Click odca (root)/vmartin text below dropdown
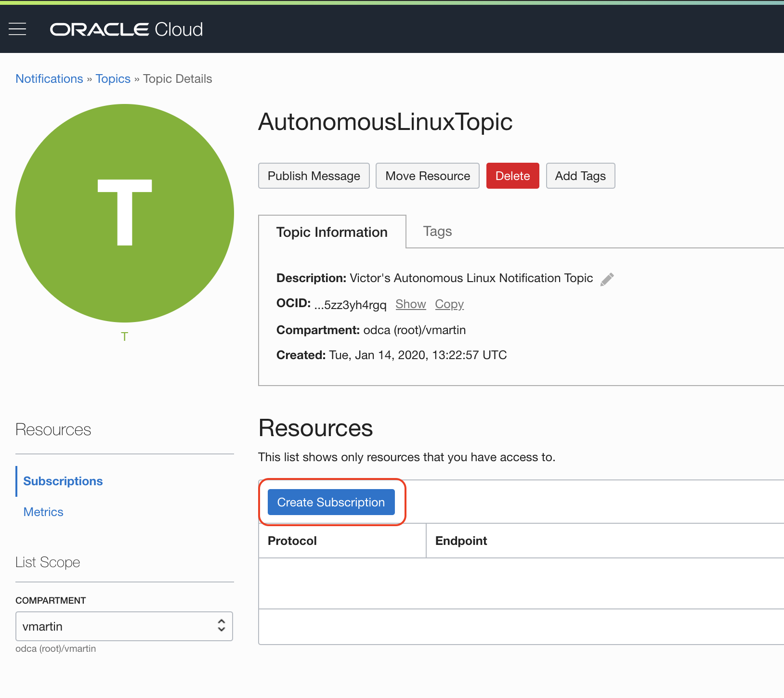This screenshot has width=784, height=698. pyautogui.click(x=56, y=648)
